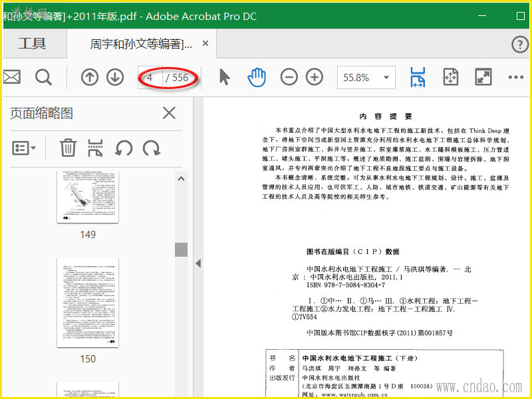
Task: Click the page number field showing 4
Action: pos(150,77)
